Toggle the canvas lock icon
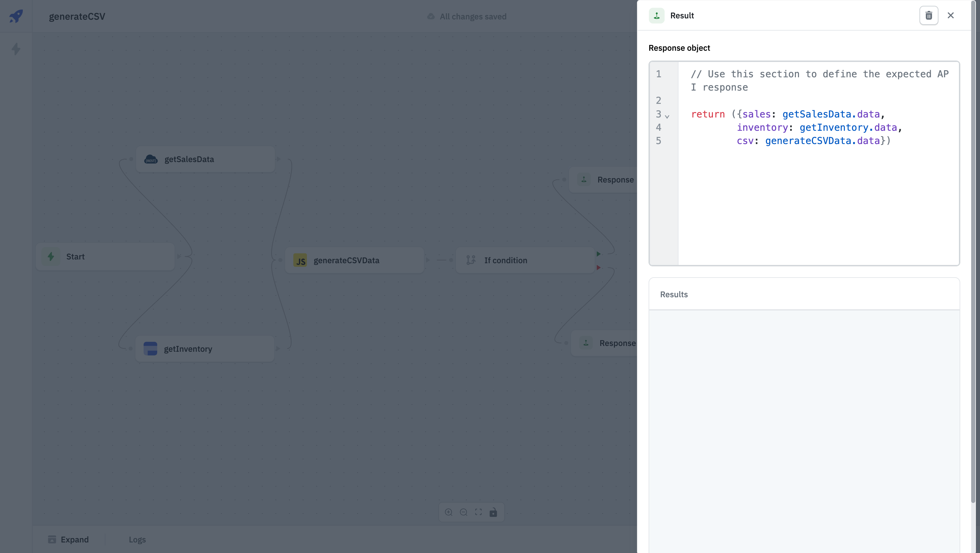 click(493, 512)
